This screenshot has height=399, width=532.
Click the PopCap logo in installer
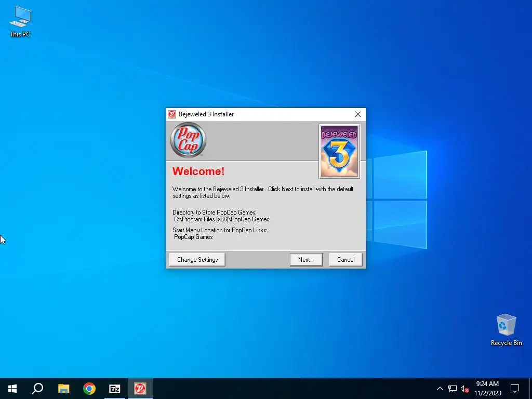[x=188, y=140]
